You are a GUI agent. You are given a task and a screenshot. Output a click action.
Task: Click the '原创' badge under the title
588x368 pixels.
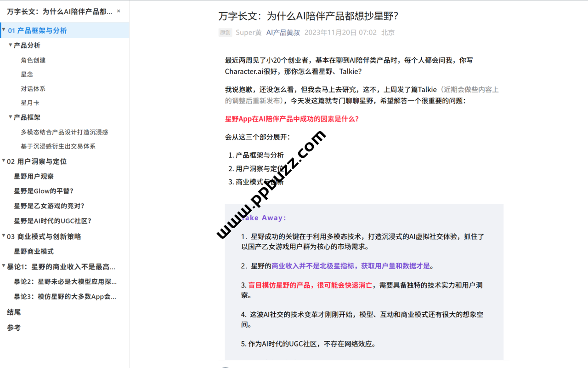point(225,33)
